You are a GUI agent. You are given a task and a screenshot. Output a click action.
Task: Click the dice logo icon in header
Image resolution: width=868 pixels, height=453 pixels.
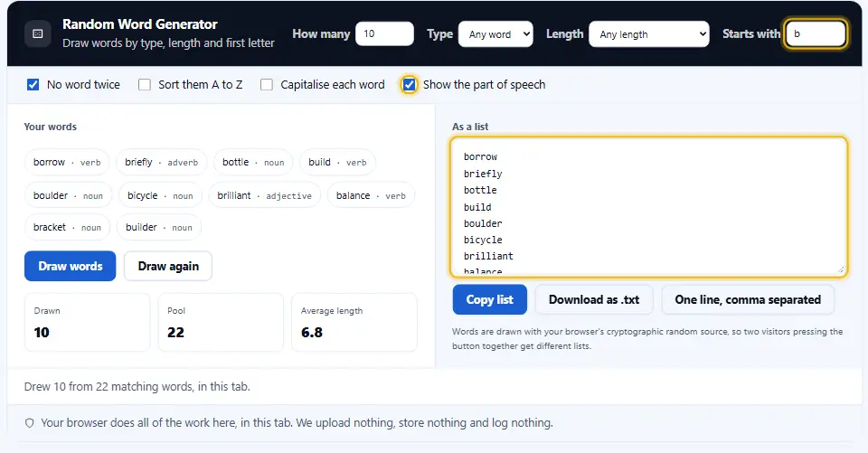(38, 33)
